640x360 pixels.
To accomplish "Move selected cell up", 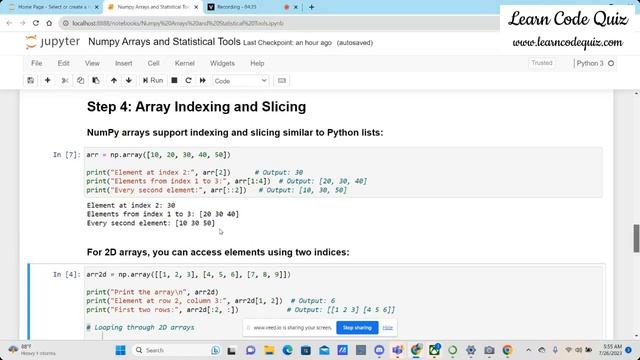I will click(114, 81).
